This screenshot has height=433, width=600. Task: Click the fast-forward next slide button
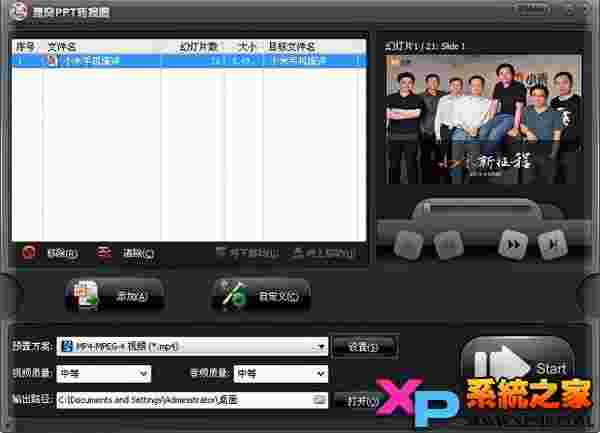click(x=513, y=244)
